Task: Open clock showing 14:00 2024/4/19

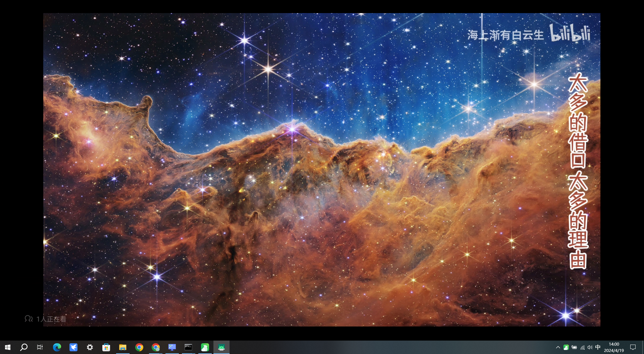Action: [x=614, y=347]
